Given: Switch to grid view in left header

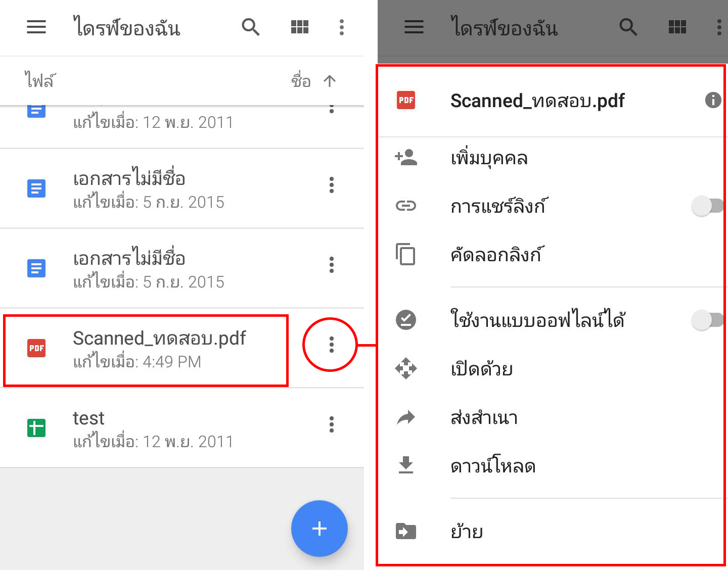Looking at the screenshot, I should tap(300, 27).
